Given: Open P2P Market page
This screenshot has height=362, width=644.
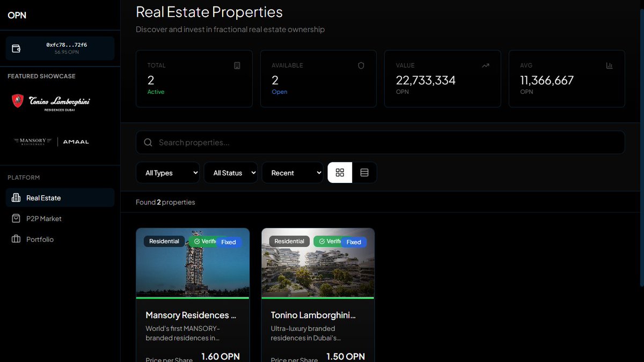Looking at the screenshot, I should (x=60, y=219).
